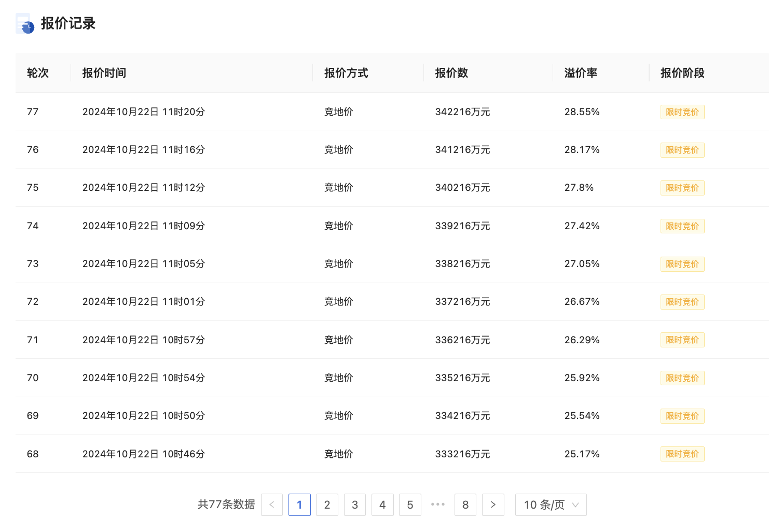The width and height of the screenshot is (769, 532).
Task: Jump to page 5
Action: (410, 505)
